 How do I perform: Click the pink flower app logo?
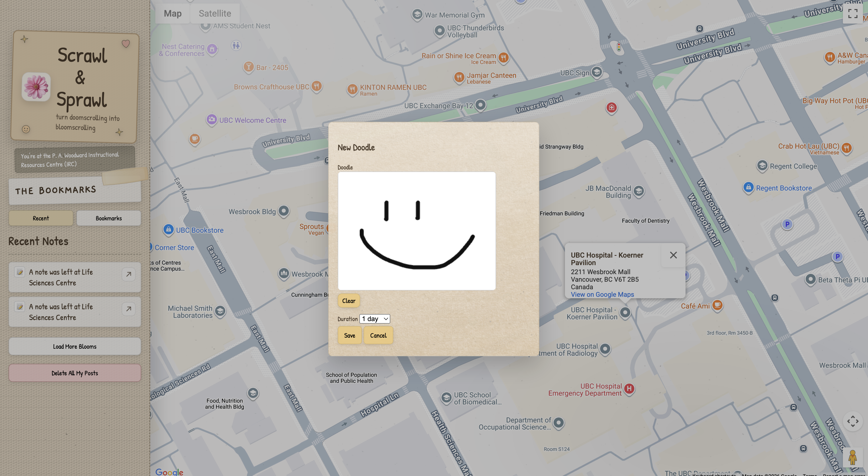(36, 87)
